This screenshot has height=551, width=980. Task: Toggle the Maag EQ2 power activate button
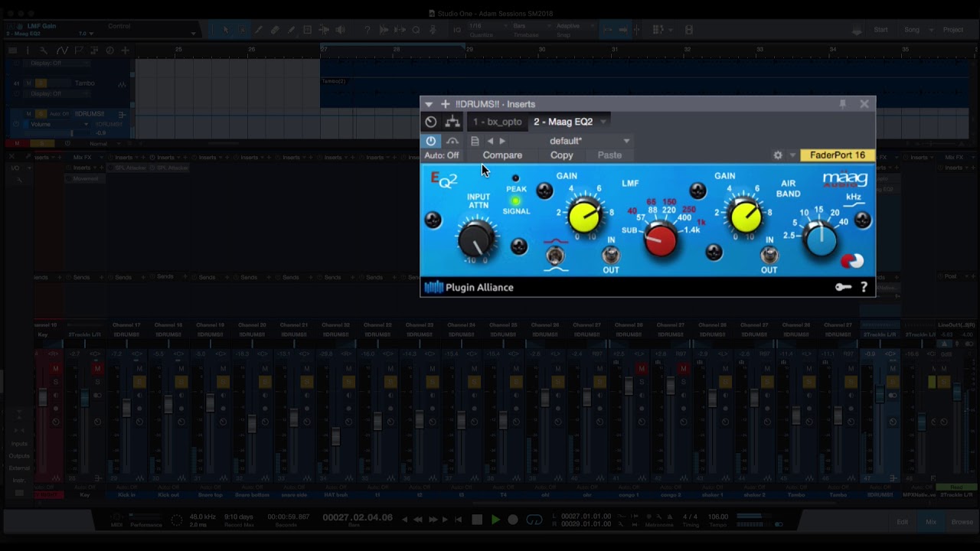[431, 141]
